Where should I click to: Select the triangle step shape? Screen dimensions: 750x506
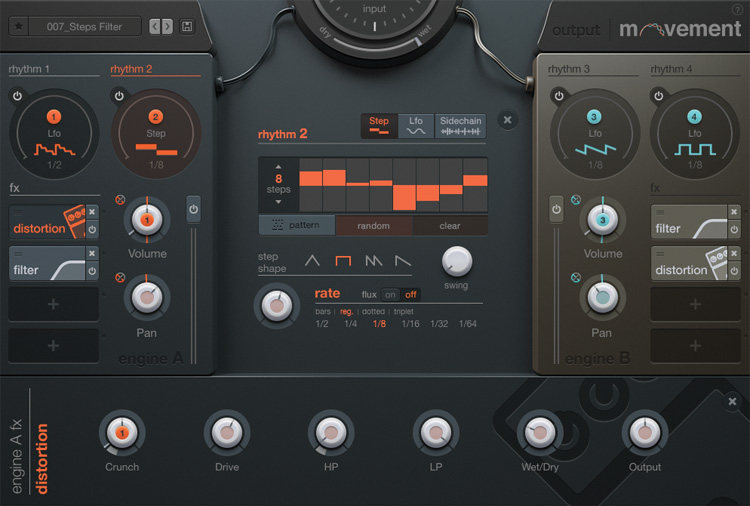(x=312, y=261)
